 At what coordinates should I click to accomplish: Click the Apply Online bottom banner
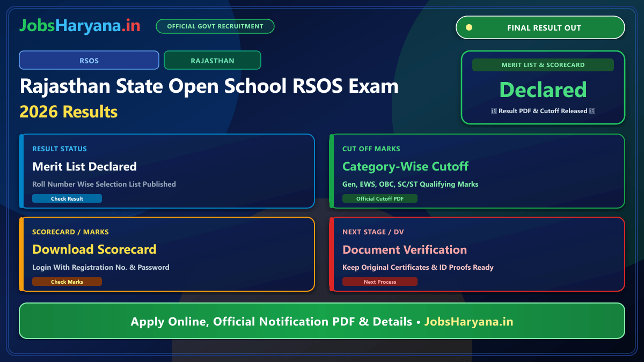click(x=322, y=321)
